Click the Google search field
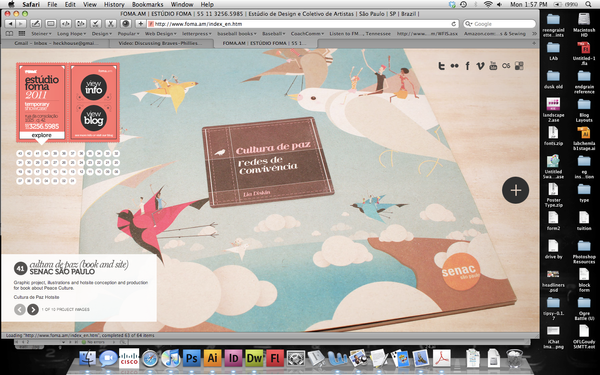Viewport: 600px width, 375px height. click(499, 24)
